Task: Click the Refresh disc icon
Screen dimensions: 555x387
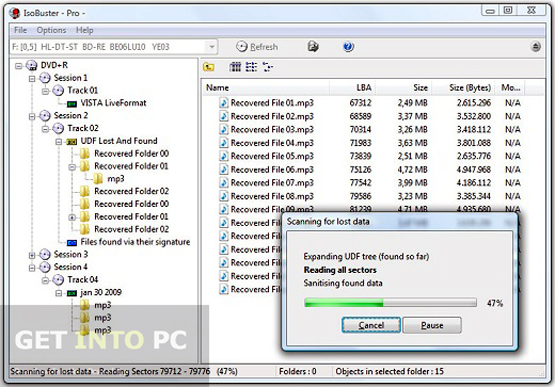Action: (242, 46)
